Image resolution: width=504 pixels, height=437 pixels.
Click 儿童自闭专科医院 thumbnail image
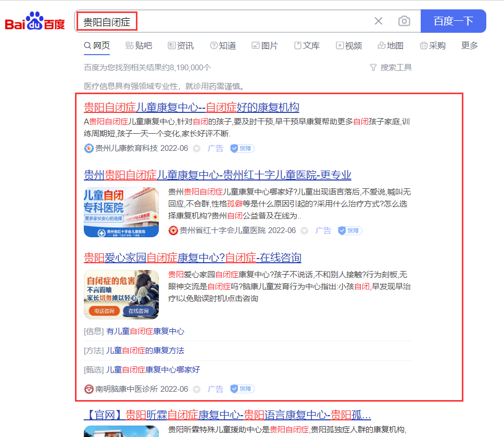pyautogui.click(x=121, y=212)
